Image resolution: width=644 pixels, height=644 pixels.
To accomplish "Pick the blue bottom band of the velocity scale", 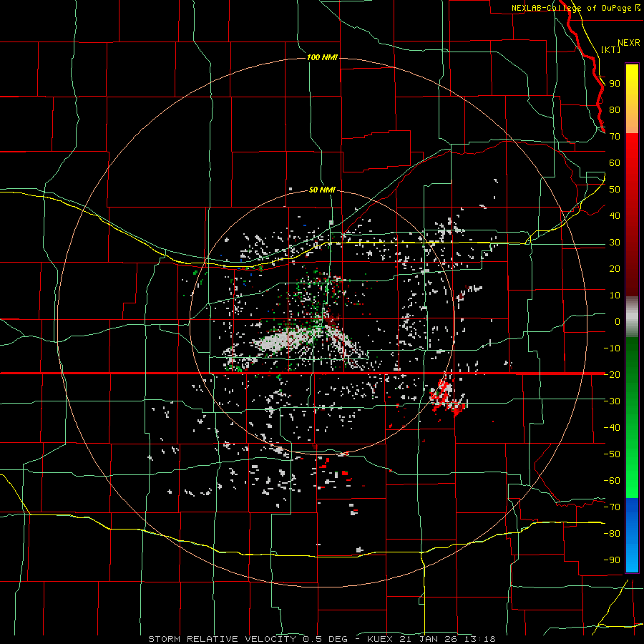I will (632, 535).
